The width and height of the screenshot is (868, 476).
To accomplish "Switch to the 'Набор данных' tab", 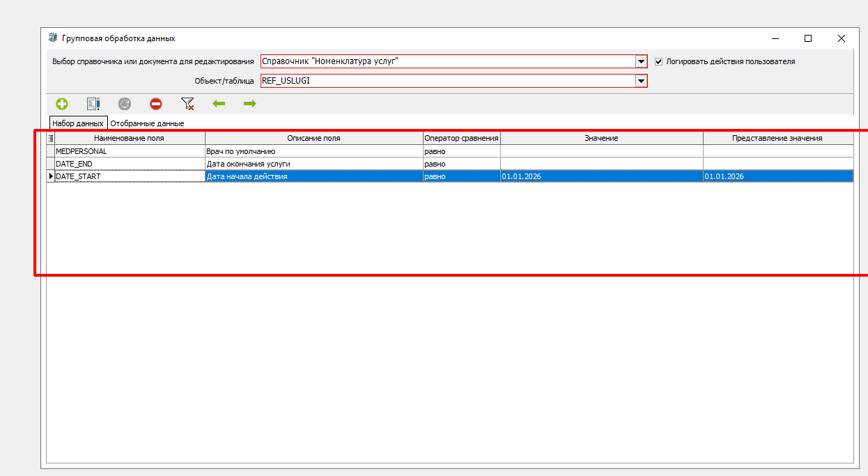I will [x=78, y=123].
